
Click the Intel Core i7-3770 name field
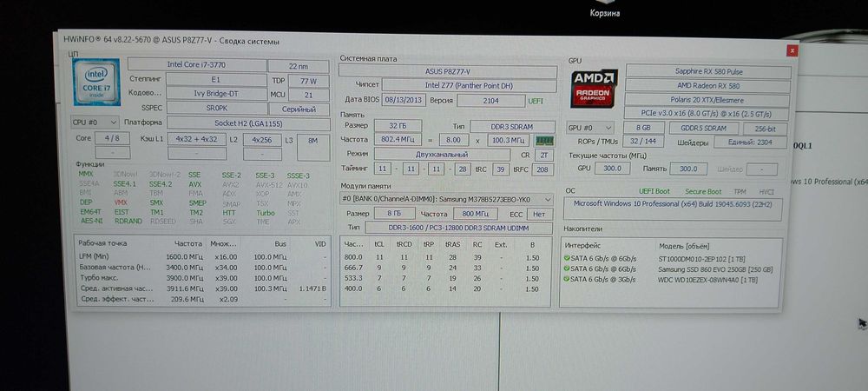pos(196,65)
